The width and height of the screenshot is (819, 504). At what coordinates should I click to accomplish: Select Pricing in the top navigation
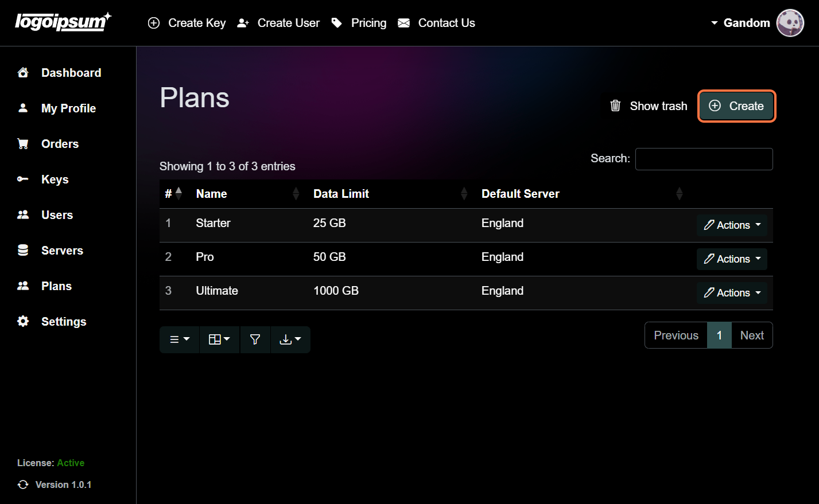tap(368, 23)
